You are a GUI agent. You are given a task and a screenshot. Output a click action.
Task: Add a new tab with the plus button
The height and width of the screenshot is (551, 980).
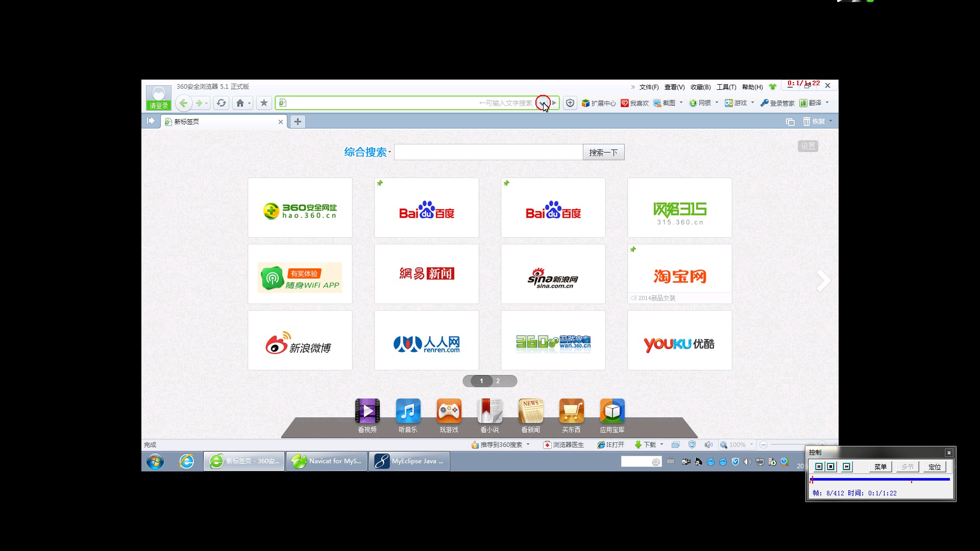(298, 121)
